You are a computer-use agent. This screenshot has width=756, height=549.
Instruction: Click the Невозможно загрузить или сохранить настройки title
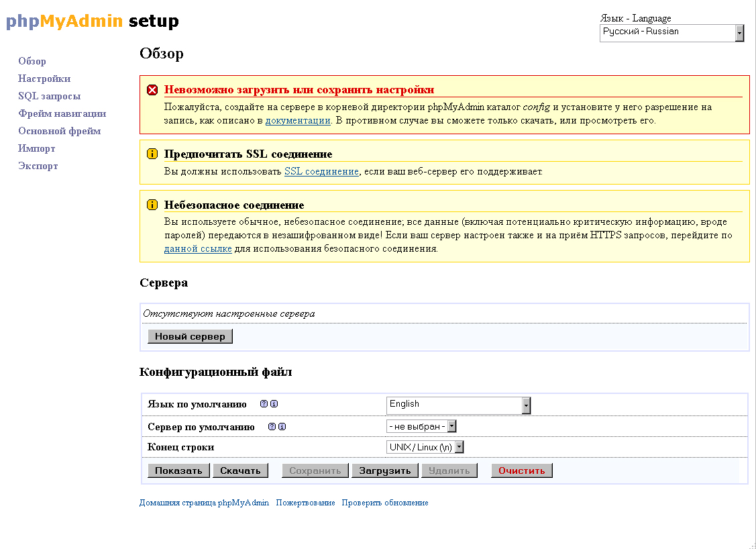[299, 89]
